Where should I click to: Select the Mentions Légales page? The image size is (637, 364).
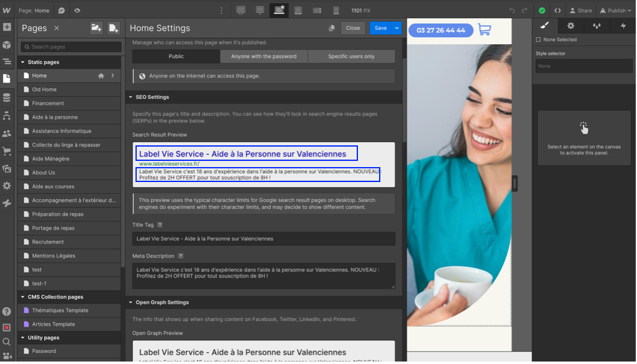[x=69, y=255]
